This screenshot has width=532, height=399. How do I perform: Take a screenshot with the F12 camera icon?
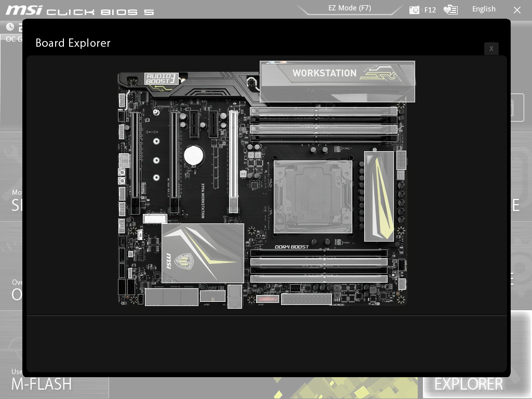coord(414,10)
